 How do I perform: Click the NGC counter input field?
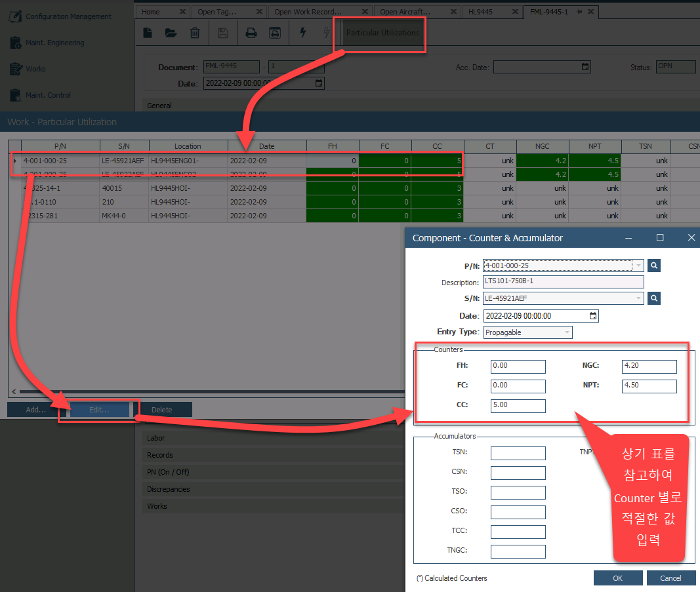point(649,366)
